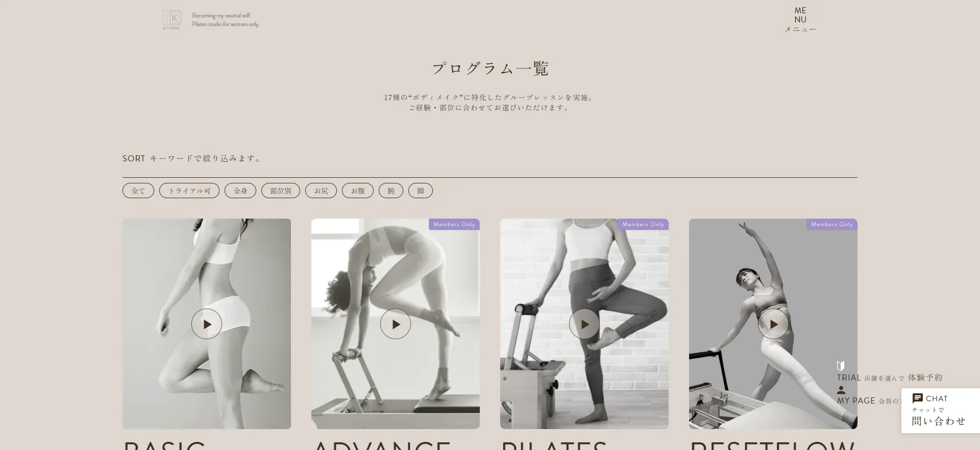Filter programs by お尻

pyautogui.click(x=321, y=191)
